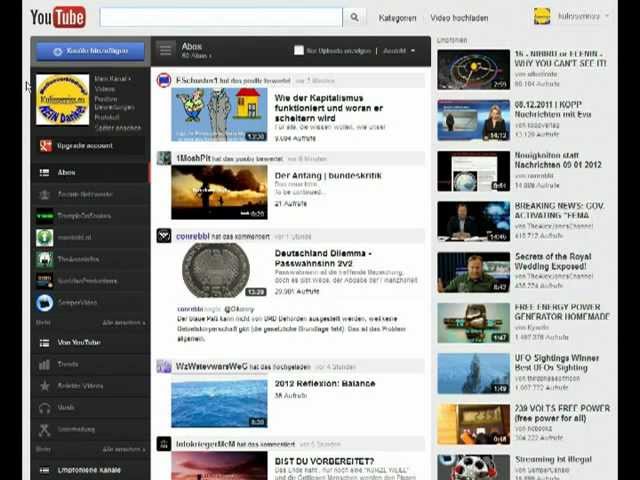This screenshot has width=640, height=480.
Task: Click the Kulissenriss channel profile picture
Action: pyautogui.click(x=62, y=100)
